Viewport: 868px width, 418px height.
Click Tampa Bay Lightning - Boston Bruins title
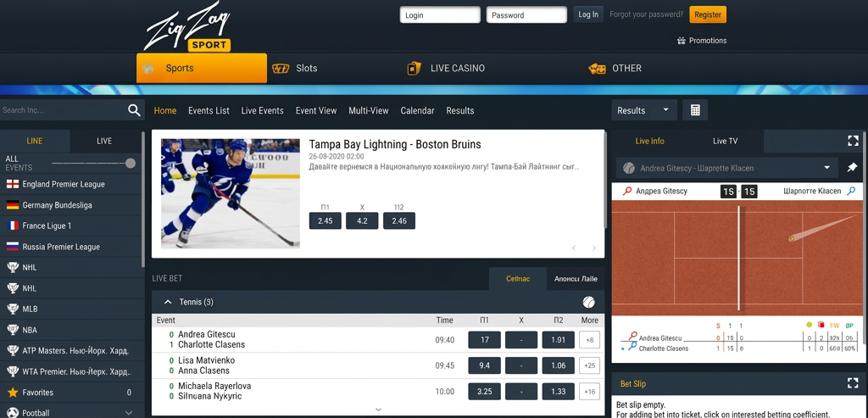coord(395,144)
